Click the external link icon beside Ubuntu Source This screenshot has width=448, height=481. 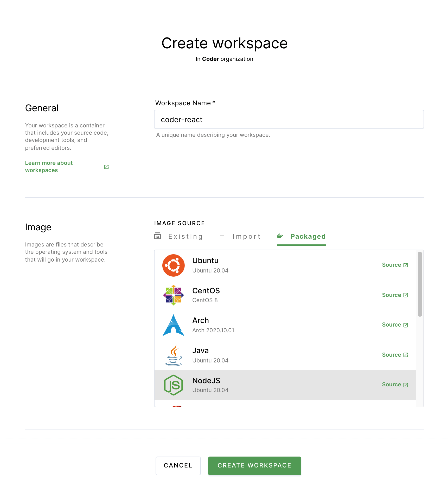click(x=406, y=265)
